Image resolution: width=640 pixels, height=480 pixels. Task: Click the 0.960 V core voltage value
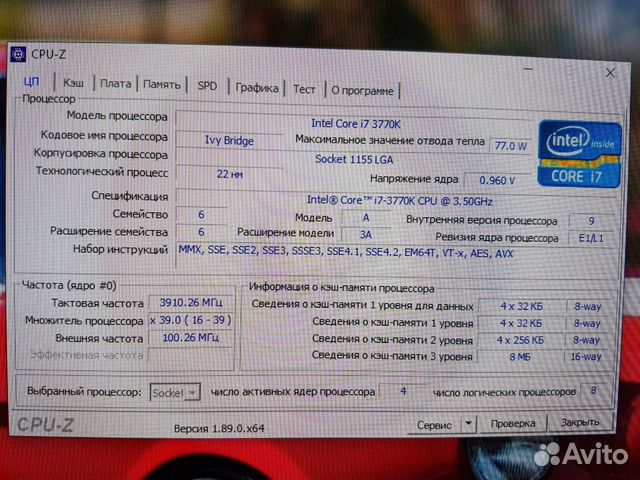click(x=497, y=180)
